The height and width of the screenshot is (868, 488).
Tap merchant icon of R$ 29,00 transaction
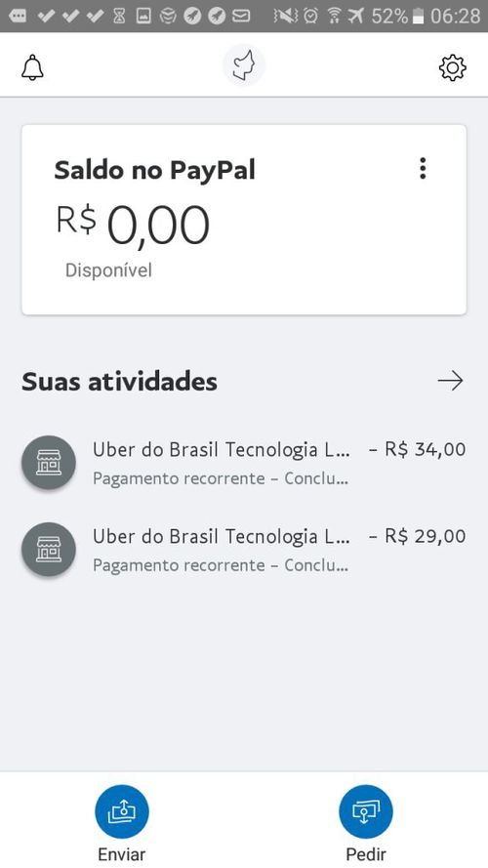coord(49,550)
